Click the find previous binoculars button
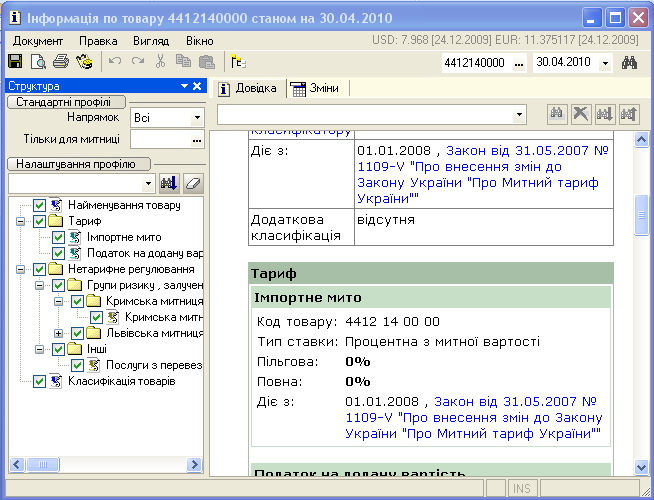The image size is (654, 500). click(629, 114)
